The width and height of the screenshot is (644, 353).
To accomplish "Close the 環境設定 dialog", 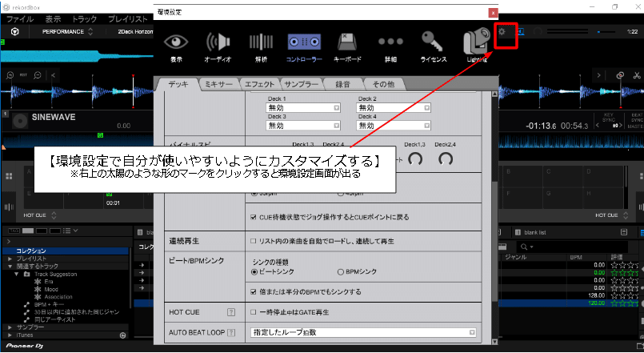I will tap(493, 13).
